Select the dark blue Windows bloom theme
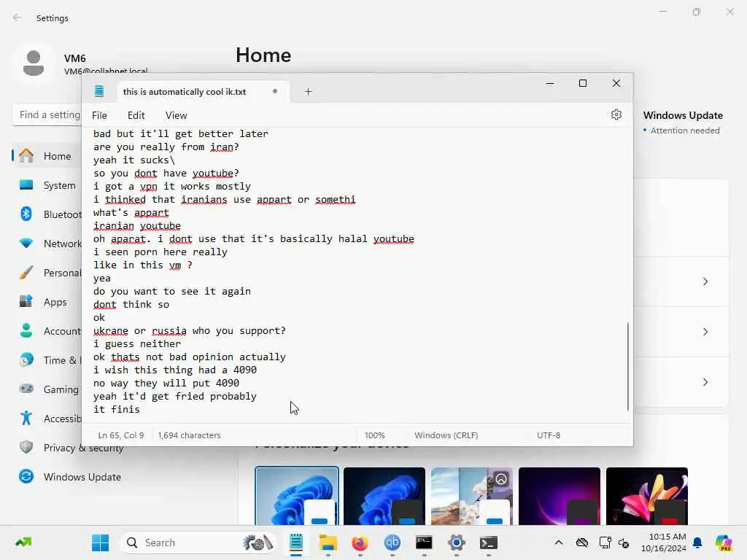This screenshot has height=560, width=747. [x=384, y=496]
